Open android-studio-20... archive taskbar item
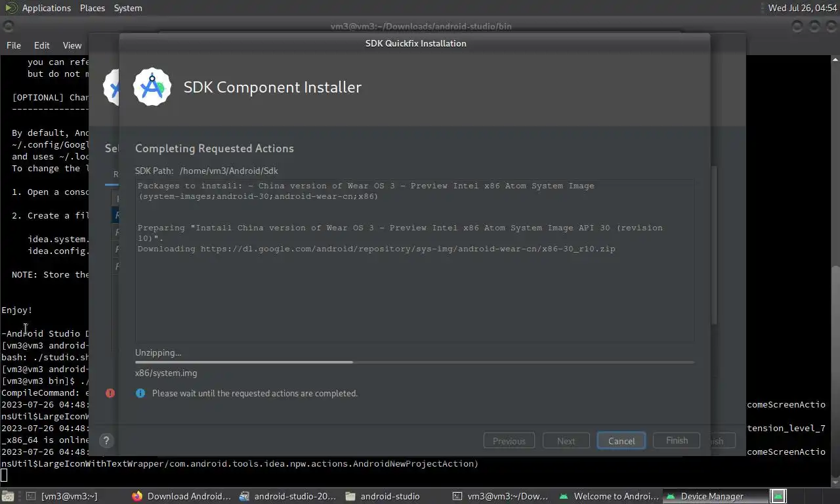The width and height of the screenshot is (840, 504). [289, 496]
